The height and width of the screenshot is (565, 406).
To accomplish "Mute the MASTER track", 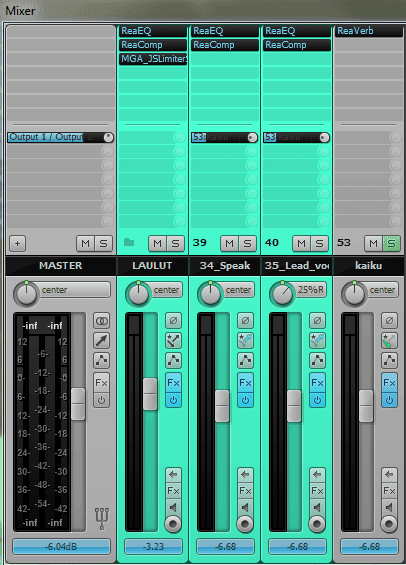I will 85,244.
